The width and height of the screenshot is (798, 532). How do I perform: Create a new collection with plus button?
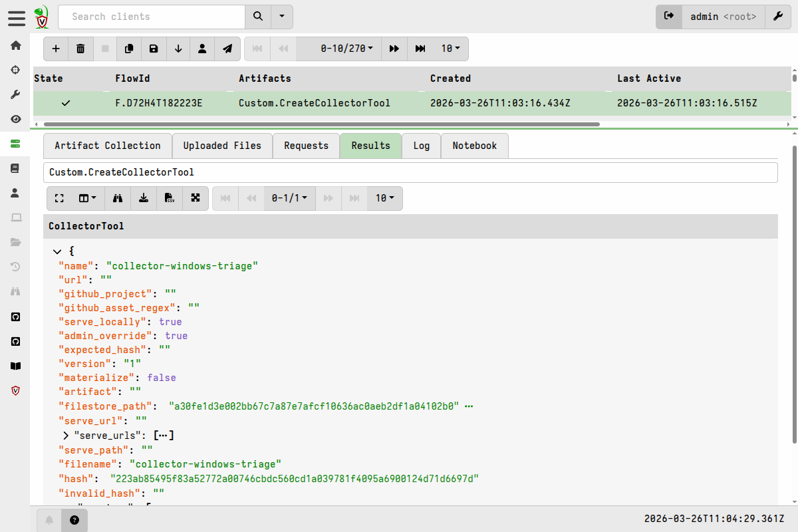(x=56, y=49)
